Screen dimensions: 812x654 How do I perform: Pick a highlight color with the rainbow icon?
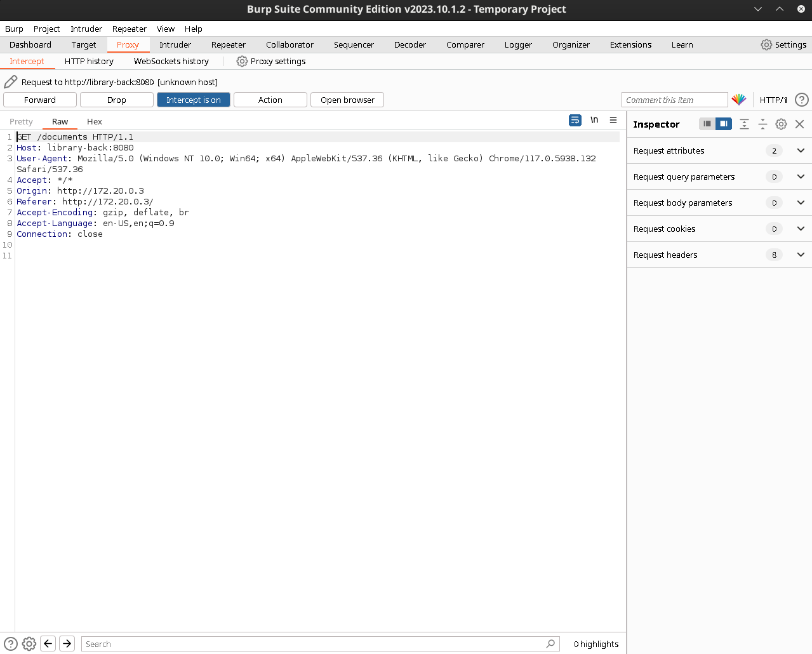tap(739, 100)
